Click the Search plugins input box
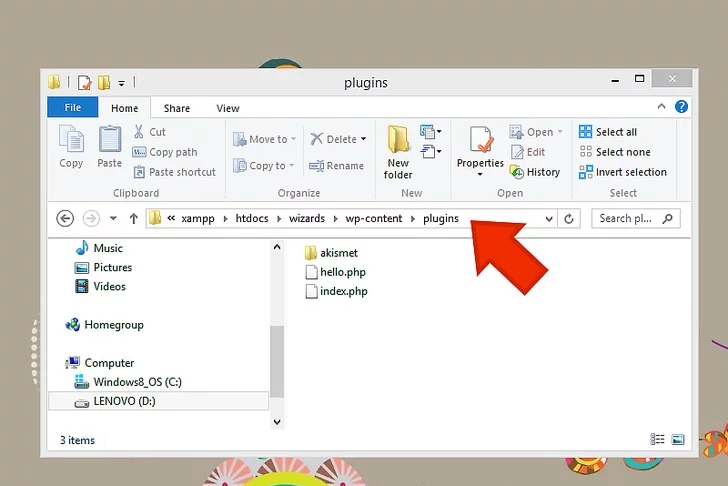This screenshot has height=486, width=728. pos(628,218)
